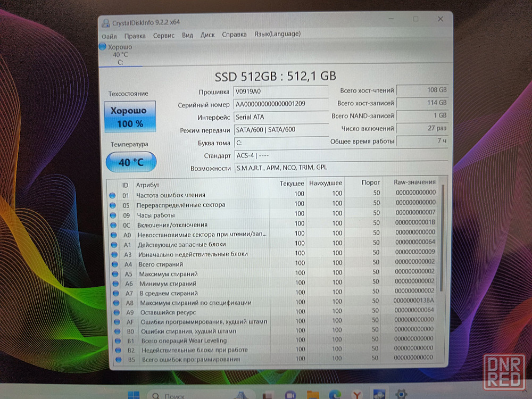Image resolution: width=532 pixels, height=399 pixels.
Task: Click the Всего NAND-записей value 1 GB
Action: click(x=422, y=115)
